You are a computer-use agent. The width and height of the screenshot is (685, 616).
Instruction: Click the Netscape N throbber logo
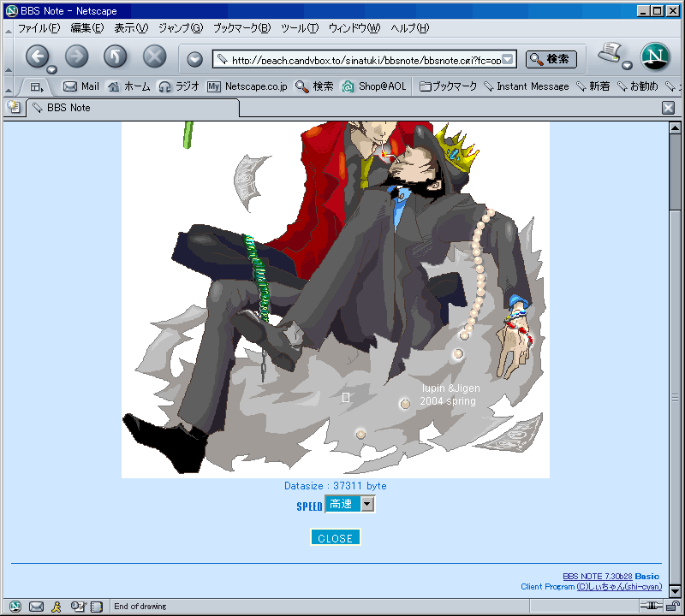click(655, 56)
